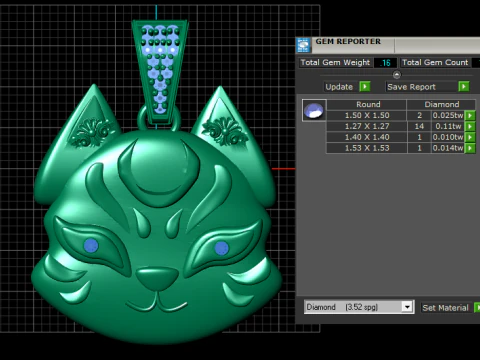
Task: Click the Total Gem Weight value field
Action: (385, 62)
